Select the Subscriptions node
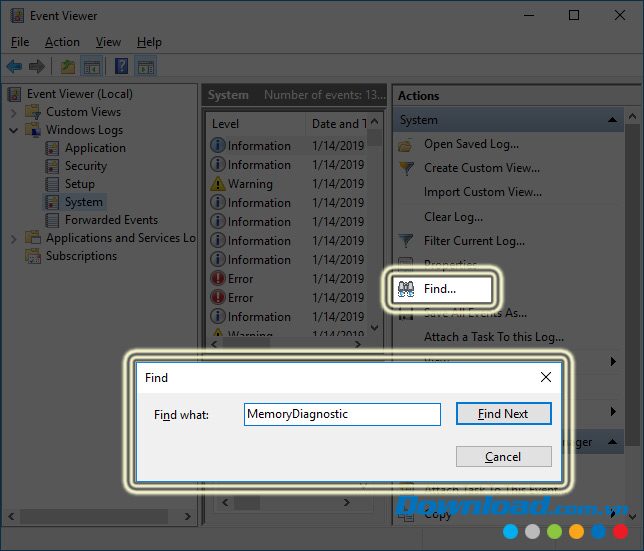644x551 pixels. 81,256
